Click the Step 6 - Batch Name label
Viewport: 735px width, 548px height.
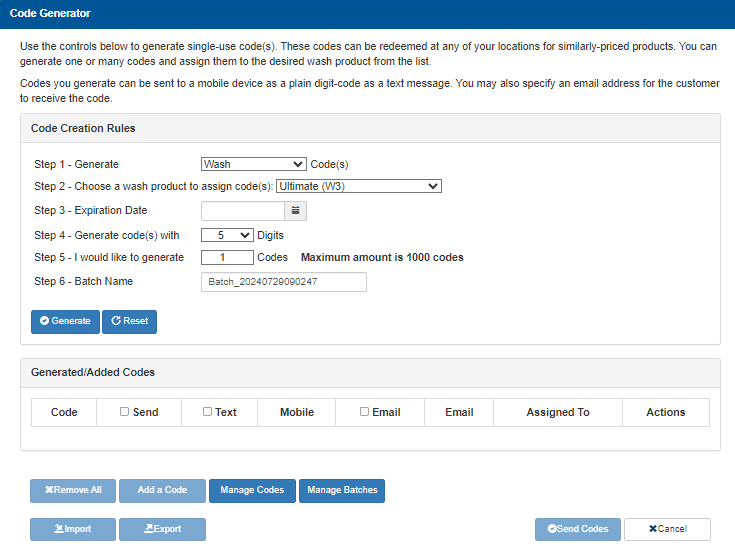pos(83,281)
